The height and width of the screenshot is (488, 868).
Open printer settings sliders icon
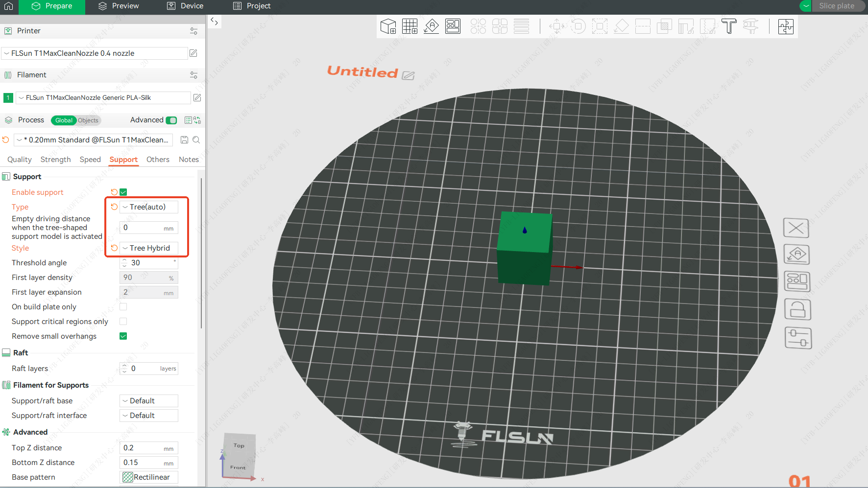(193, 31)
